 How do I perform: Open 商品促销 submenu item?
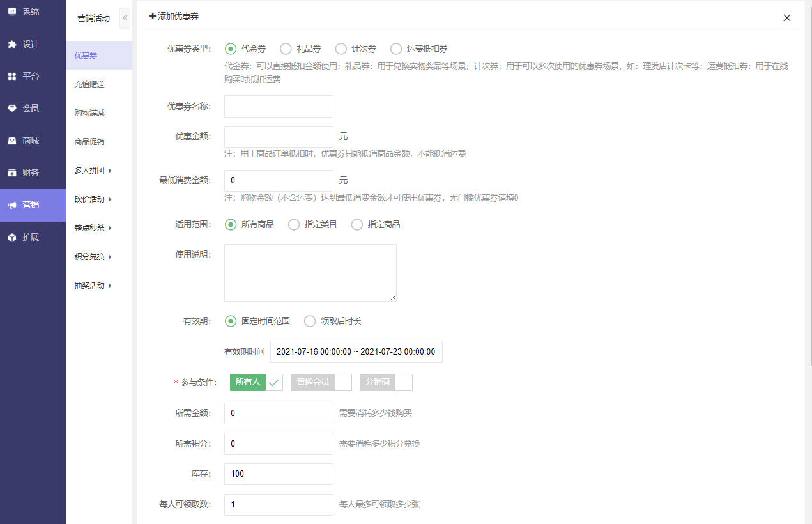click(99, 141)
